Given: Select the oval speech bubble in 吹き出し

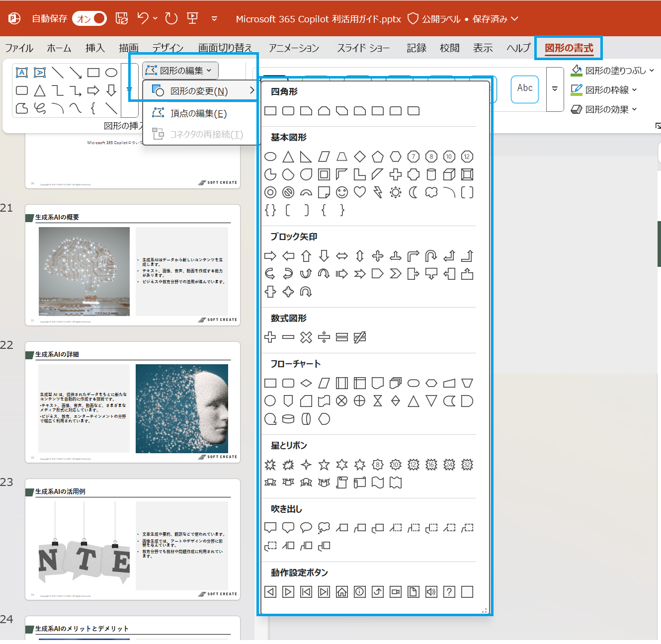Looking at the screenshot, I should click(x=306, y=528).
